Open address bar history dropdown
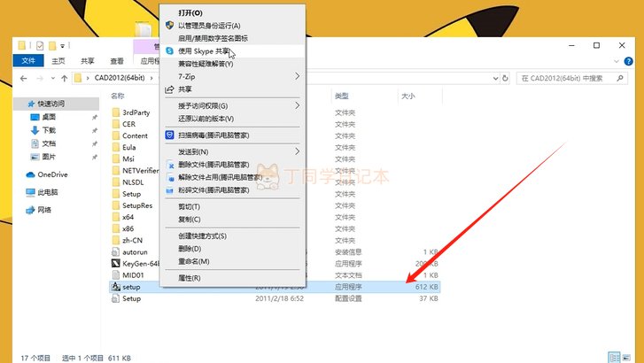644x363 pixels. click(x=495, y=78)
